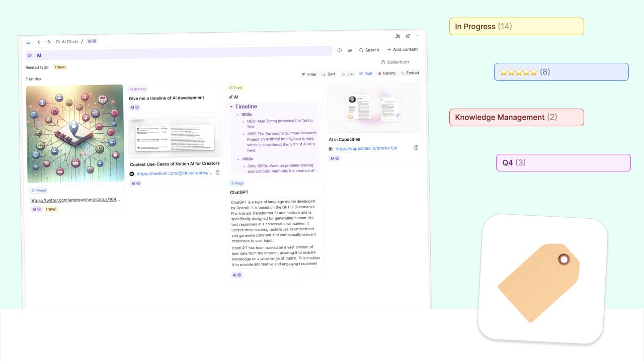Go back with the left arrow
The height and width of the screenshot is (362, 644).
39,42
